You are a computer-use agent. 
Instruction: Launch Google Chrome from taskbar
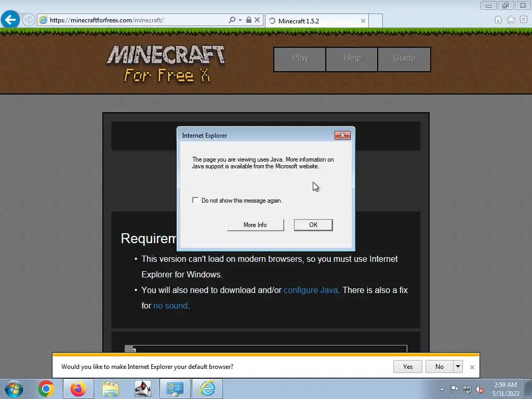coord(46,389)
